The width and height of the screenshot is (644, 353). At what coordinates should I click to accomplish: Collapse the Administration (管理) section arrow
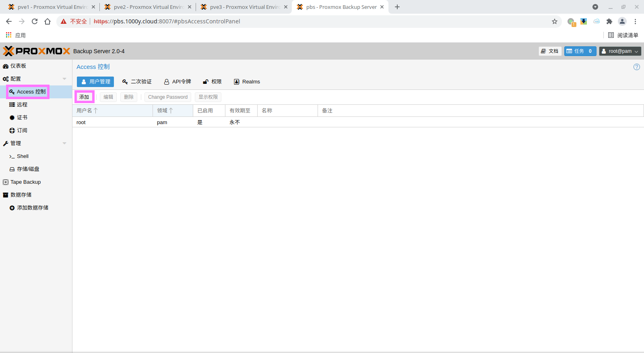click(x=64, y=143)
